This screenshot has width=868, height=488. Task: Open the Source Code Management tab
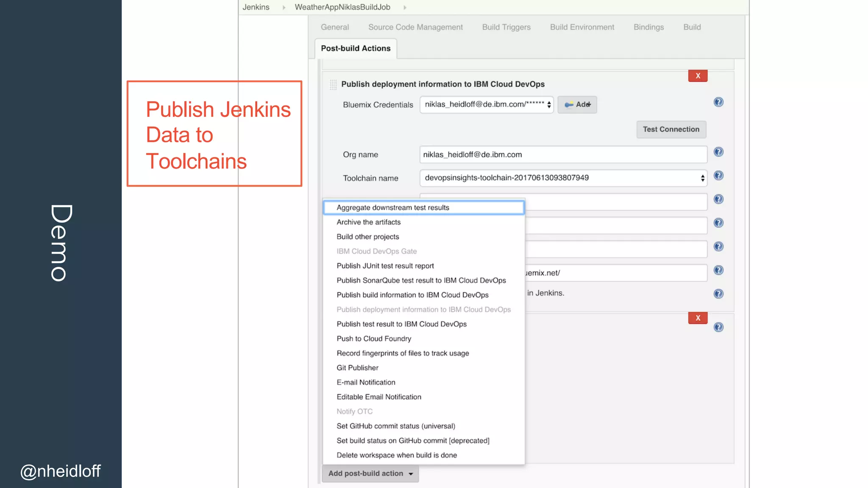415,27
